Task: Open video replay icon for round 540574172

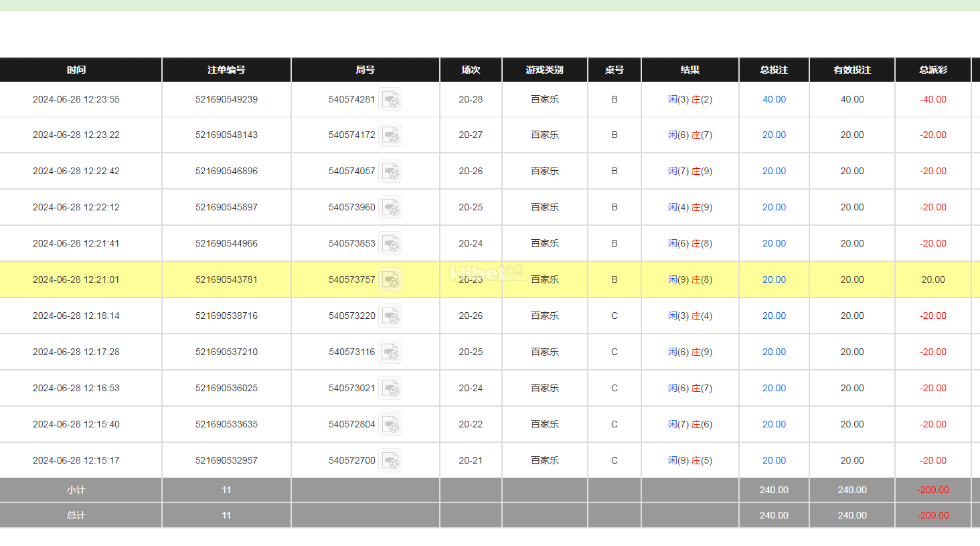Action: point(390,135)
